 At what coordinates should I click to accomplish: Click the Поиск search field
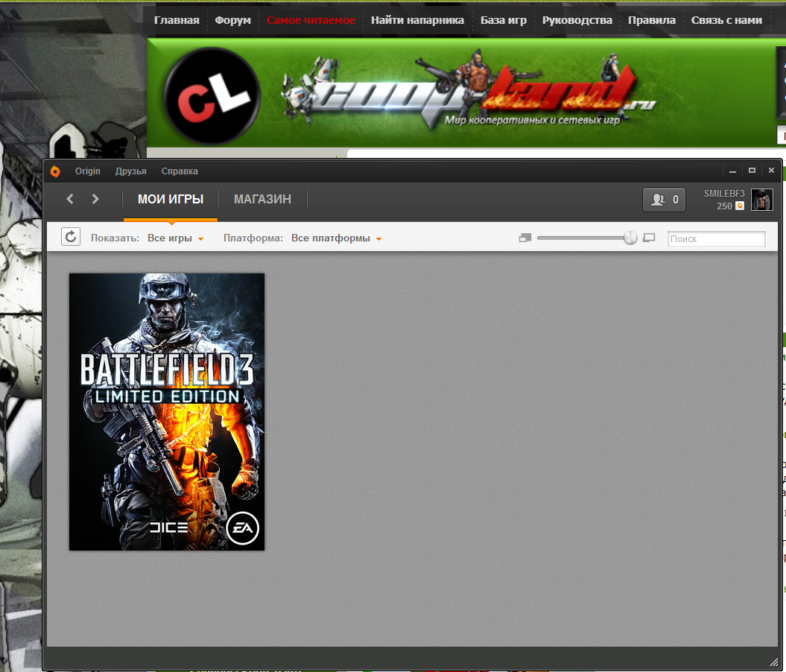click(717, 239)
